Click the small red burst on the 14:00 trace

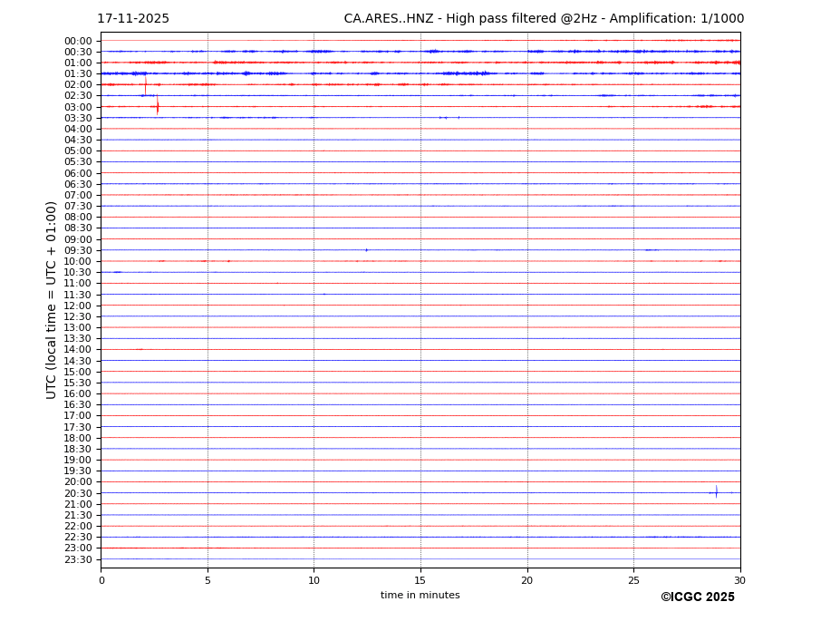[140, 349]
